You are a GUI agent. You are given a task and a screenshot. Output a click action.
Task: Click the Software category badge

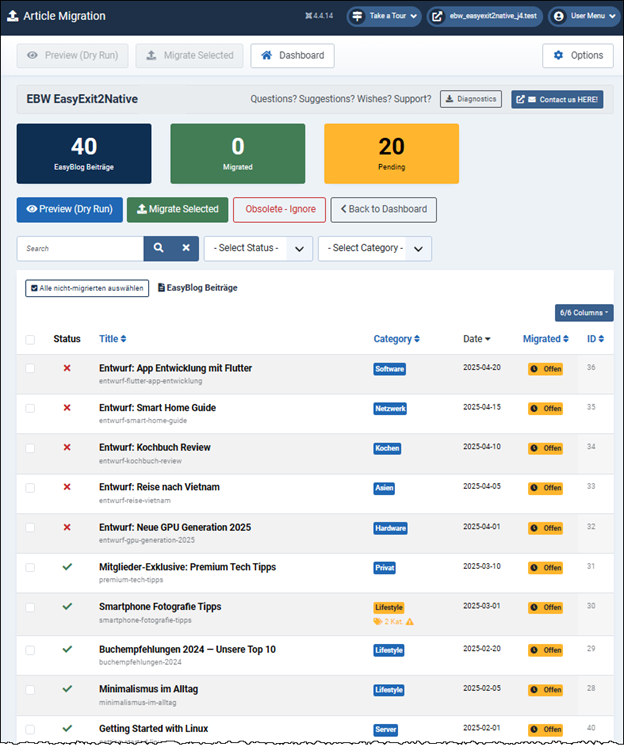point(389,369)
